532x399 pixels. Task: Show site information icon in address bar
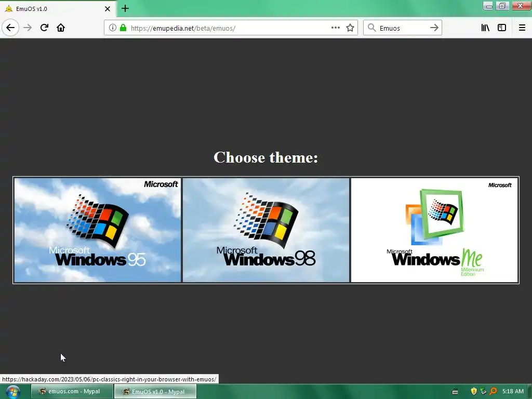[x=113, y=28]
